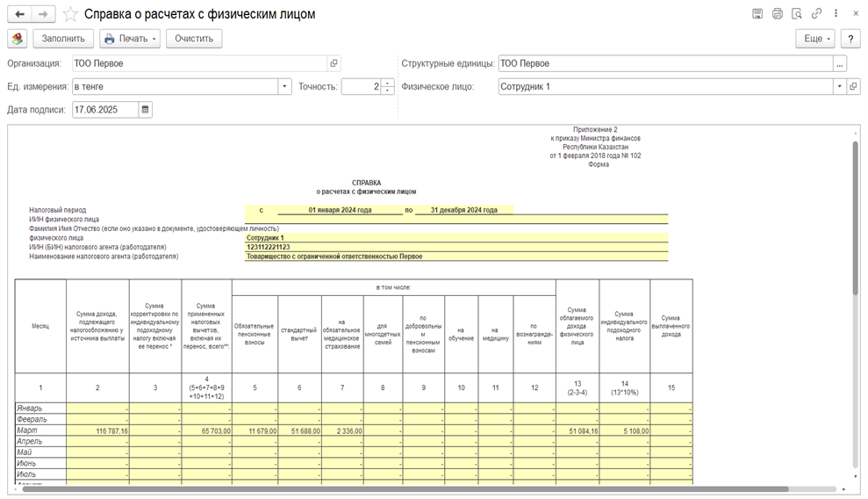Click the Структурные единицы field
Image resolution: width=868 pixels, height=499 pixels.
[x=665, y=63]
